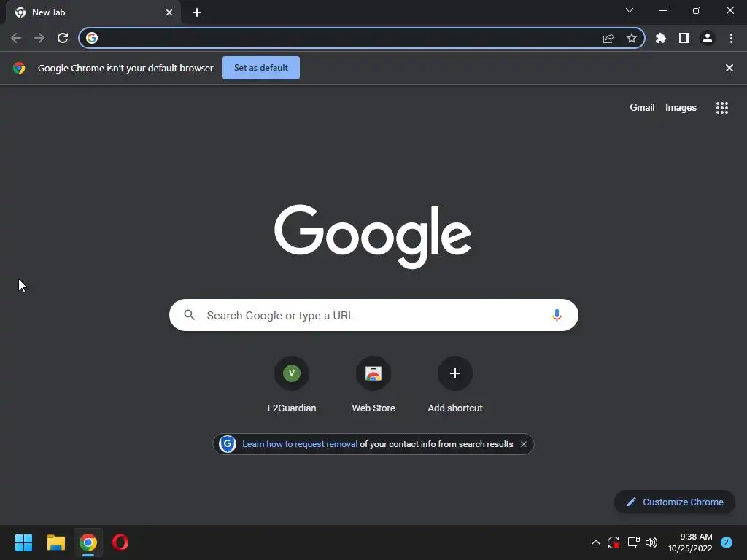This screenshot has height=560, width=747.
Task: Open the Web Store shortcut
Action: [x=373, y=385]
